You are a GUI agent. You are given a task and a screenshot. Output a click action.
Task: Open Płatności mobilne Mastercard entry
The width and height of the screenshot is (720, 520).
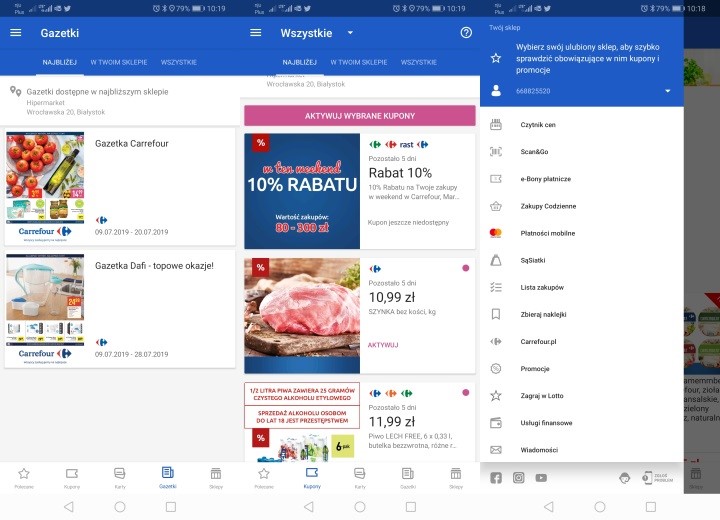point(547,233)
